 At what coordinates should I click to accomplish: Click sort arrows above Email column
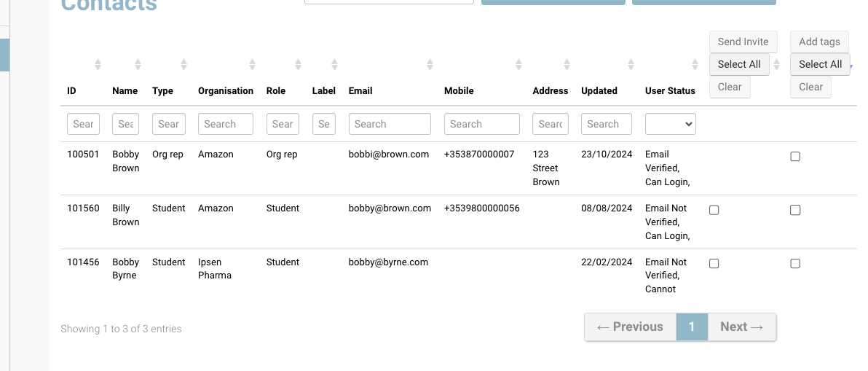tap(430, 65)
